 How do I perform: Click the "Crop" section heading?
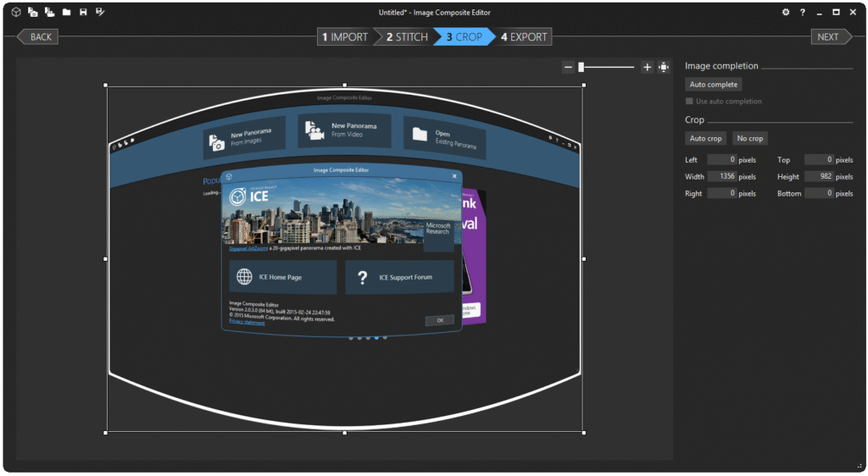[694, 120]
